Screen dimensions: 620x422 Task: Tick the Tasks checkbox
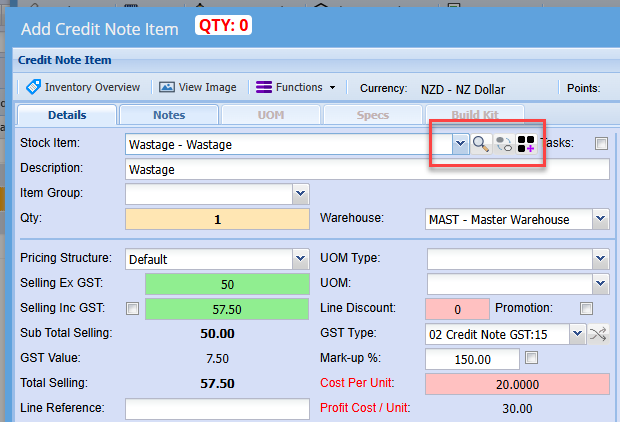coord(601,144)
